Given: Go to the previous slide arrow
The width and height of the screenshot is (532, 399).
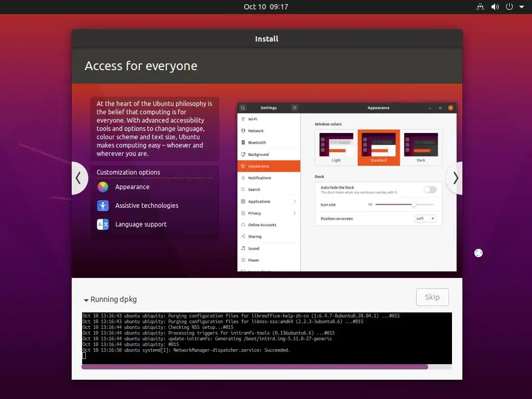Looking at the screenshot, I should 79,178.
